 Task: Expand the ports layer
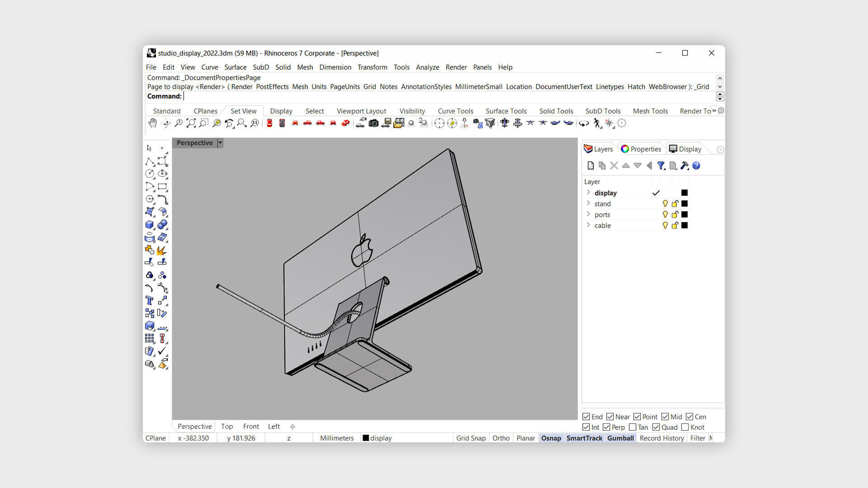pyautogui.click(x=589, y=214)
